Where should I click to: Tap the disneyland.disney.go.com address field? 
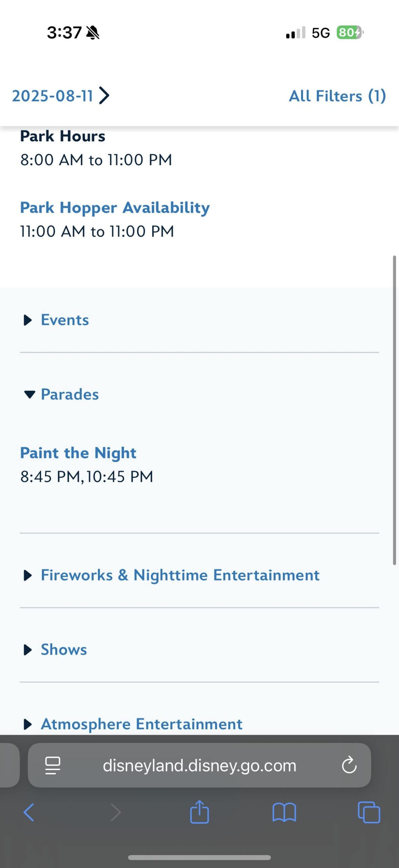pos(199,766)
